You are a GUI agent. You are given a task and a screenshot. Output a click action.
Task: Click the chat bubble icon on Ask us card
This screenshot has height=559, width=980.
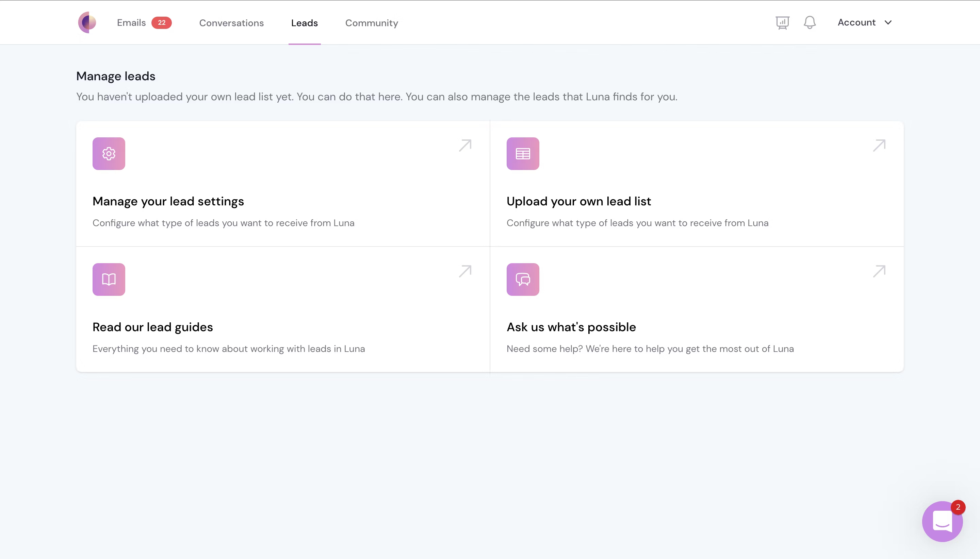[523, 279]
